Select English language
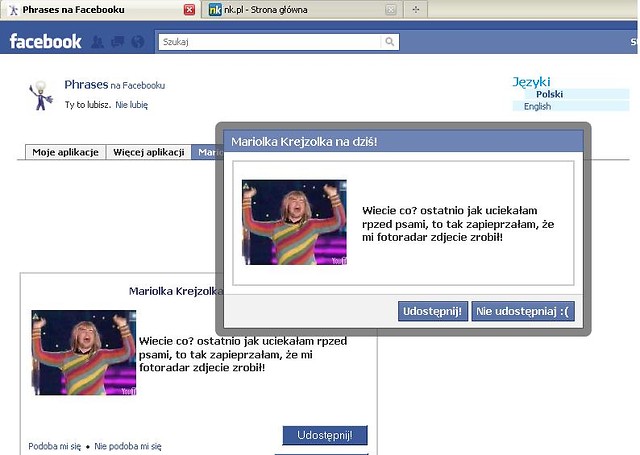The width and height of the screenshot is (640, 455). pyautogui.click(x=537, y=107)
